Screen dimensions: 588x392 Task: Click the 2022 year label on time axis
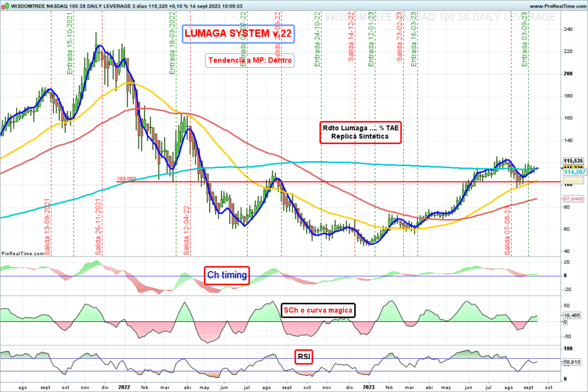pos(124,387)
